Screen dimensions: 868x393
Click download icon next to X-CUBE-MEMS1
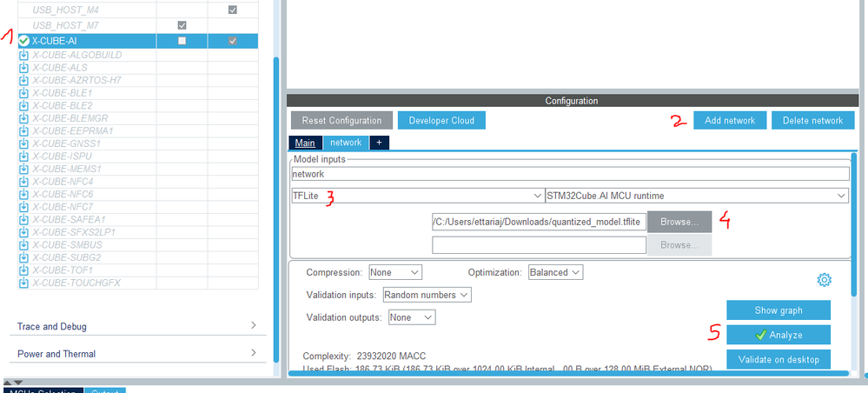coord(23,169)
